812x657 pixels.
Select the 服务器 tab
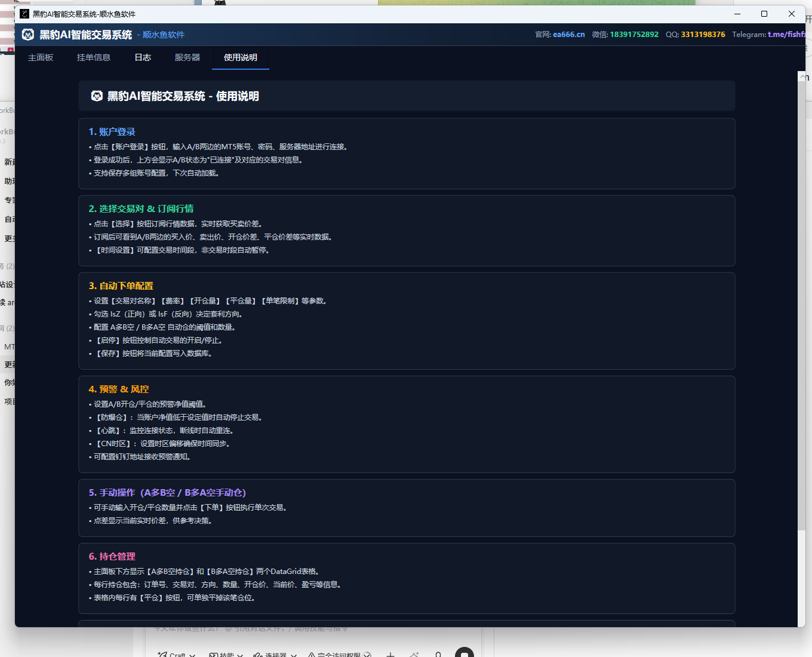[x=187, y=57]
